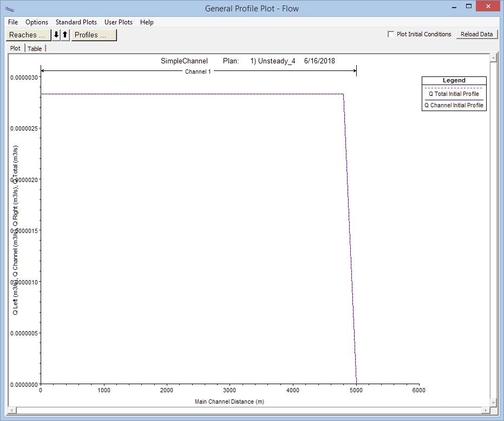Click the 5000 x-axis tick label

pyautogui.click(x=356, y=390)
